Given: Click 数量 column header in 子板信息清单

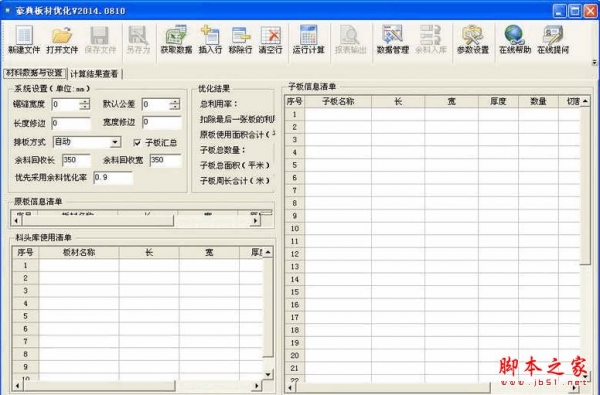Looking at the screenshot, I should pos(538,101).
